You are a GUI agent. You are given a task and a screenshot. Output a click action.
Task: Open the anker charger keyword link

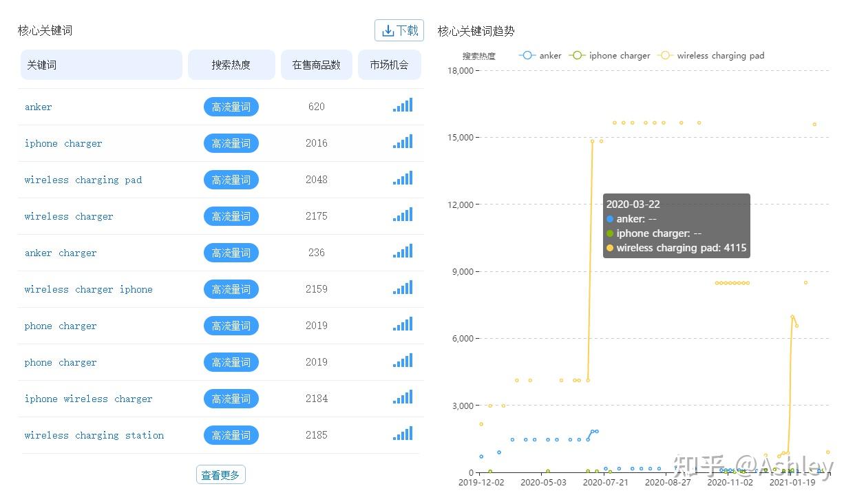[x=61, y=253]
